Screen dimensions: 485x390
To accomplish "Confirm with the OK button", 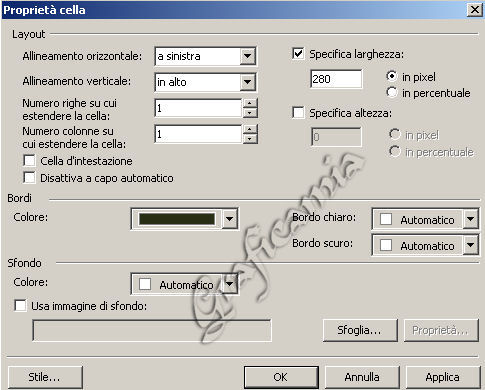I will 281,377.
